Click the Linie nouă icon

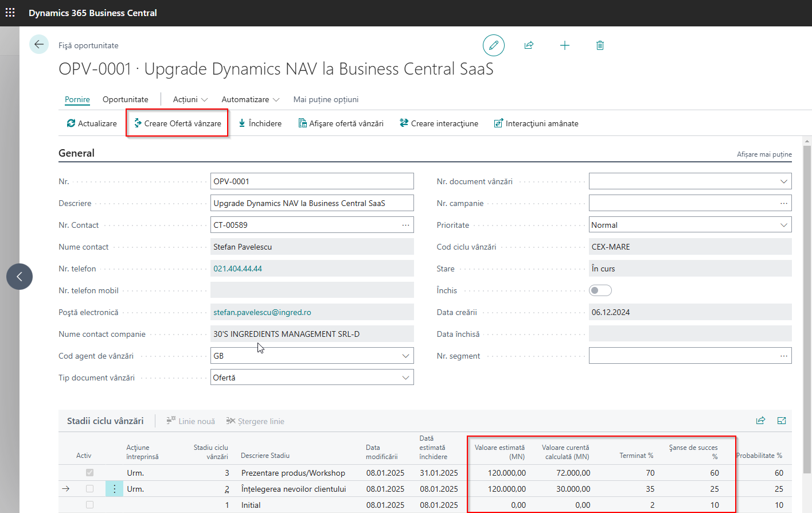pyautogui.click(x=171, y=421)
